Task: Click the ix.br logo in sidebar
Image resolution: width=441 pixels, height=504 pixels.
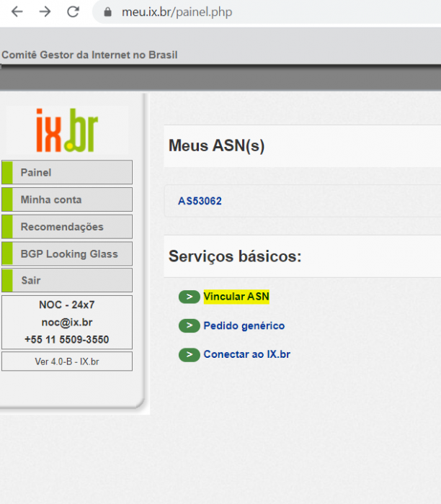Action: [x=67, y=130]
